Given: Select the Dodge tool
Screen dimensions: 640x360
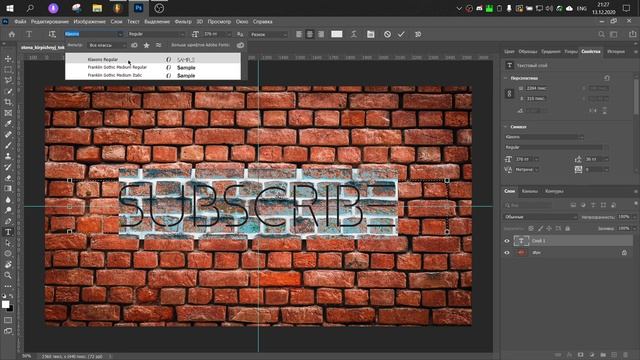Looking at the screenshot, I should pos(8,210).
